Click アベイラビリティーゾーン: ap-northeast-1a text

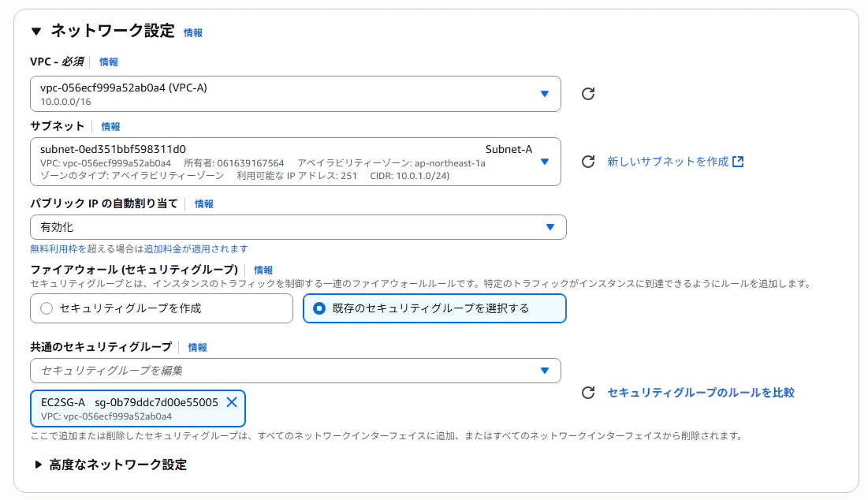coord(391,163)
